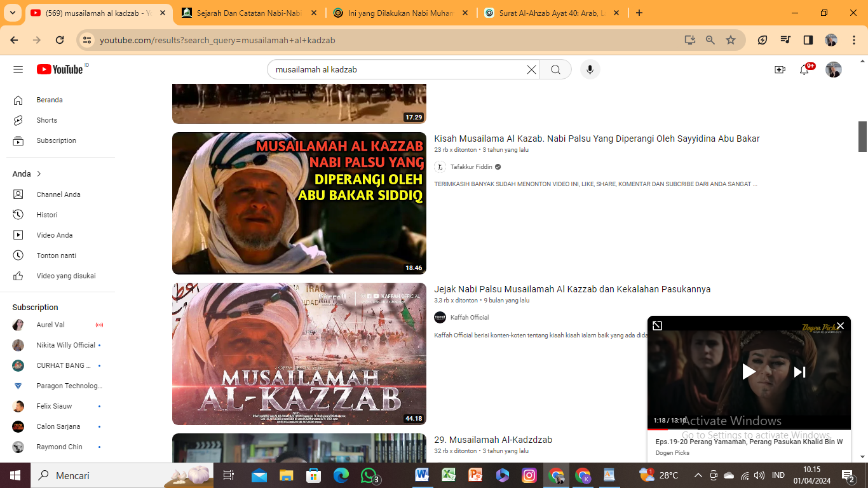The width and height of the screenshot is (868, 488).
Task: Skip to next video in miniplayer
Action: [799, 372]
